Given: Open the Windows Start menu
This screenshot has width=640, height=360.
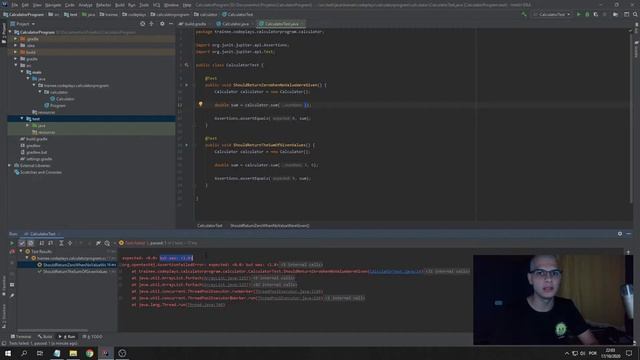Looking at the screenshot, I should [8, 353].
